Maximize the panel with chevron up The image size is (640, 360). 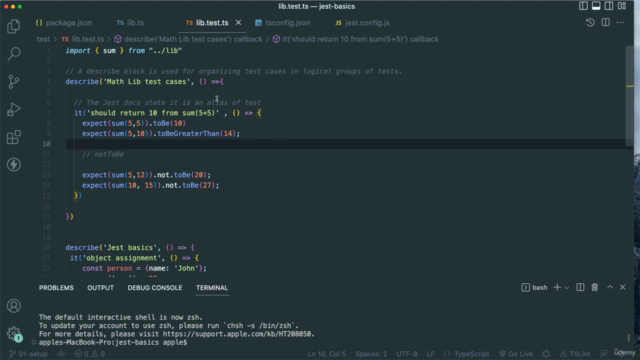coord(610,287)
